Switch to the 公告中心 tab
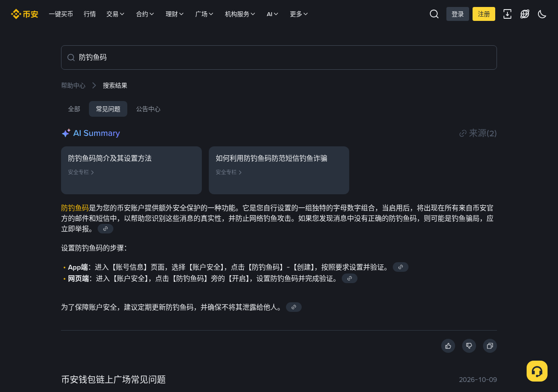The height and width of the screenshot is (392, 558). coord(148,109)
